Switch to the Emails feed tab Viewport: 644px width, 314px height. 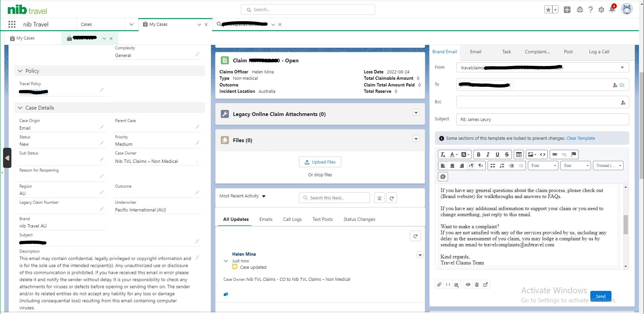266,219
